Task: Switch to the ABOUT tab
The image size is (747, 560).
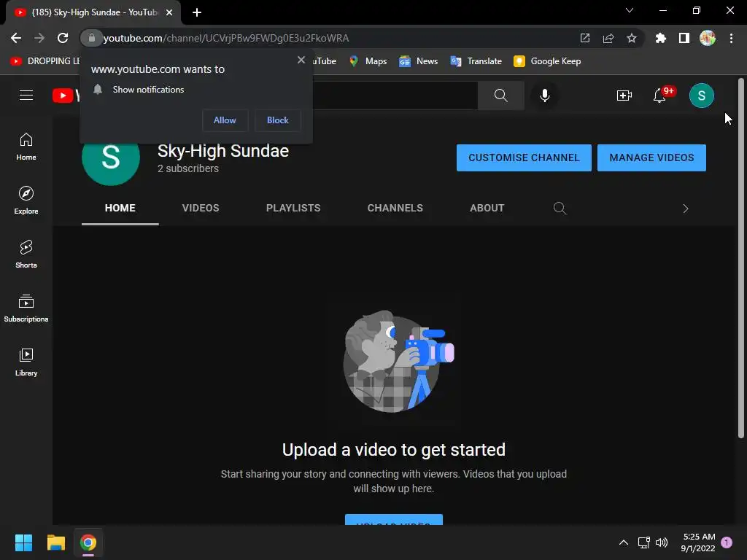Action: [x=487, y=208]
